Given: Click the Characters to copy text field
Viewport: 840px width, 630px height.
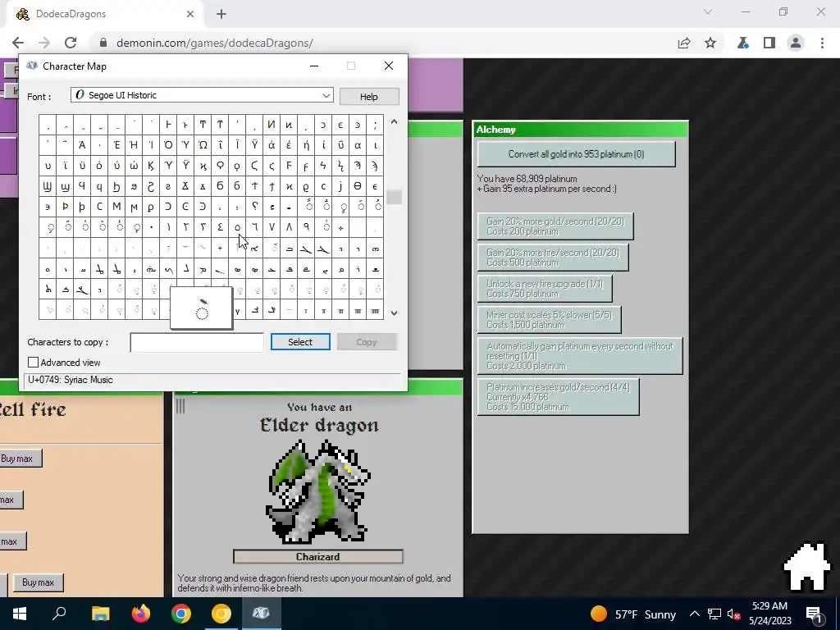Looking at the screenshot, I should pos(197,342).
